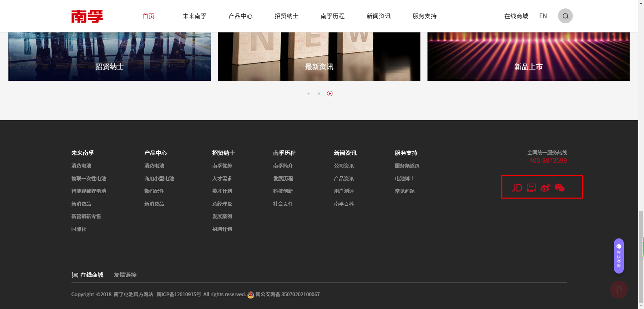Open the 首页 menu item
Image resolution: width=644 pixels, height=309 pixels.
click(148, 16)
